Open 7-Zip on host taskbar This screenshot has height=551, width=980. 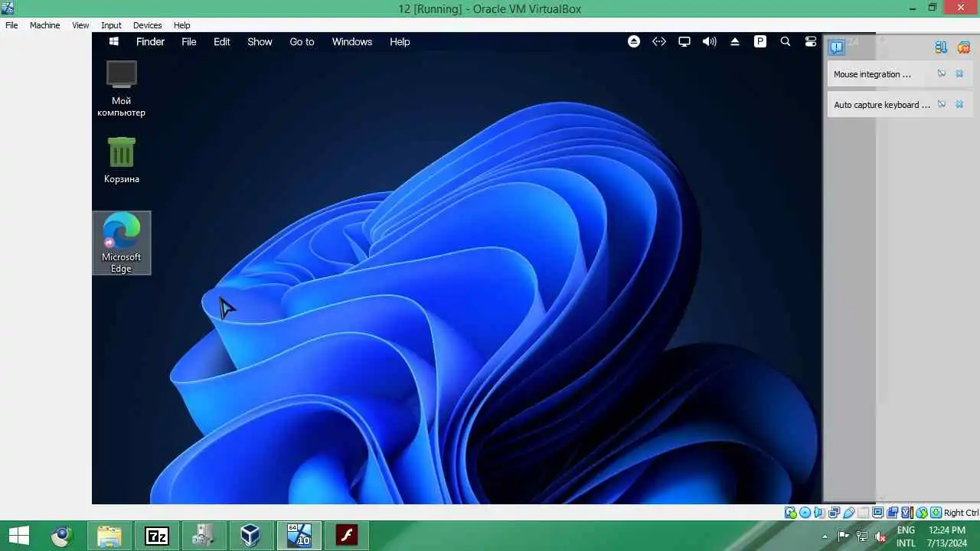click(156, 536)
